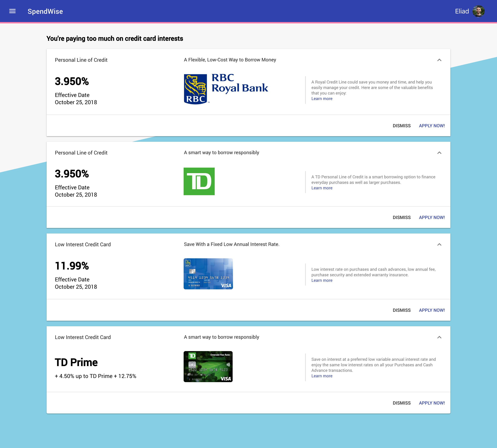Open Learn more under TD Personal Line description

322,188
